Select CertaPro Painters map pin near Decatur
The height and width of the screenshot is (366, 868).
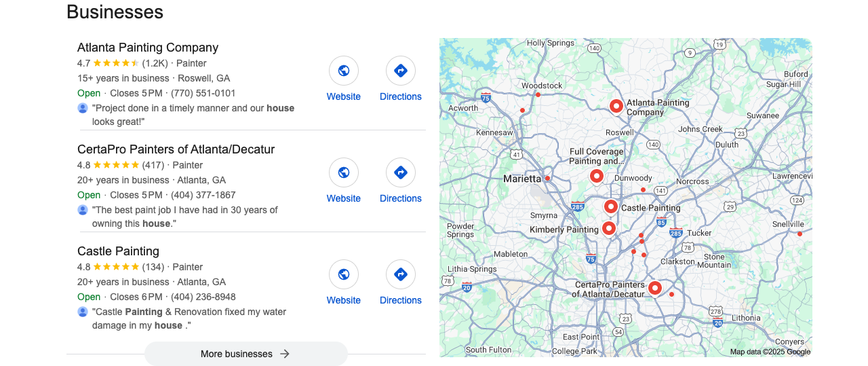pyautogui.click(x=655, y=288)
